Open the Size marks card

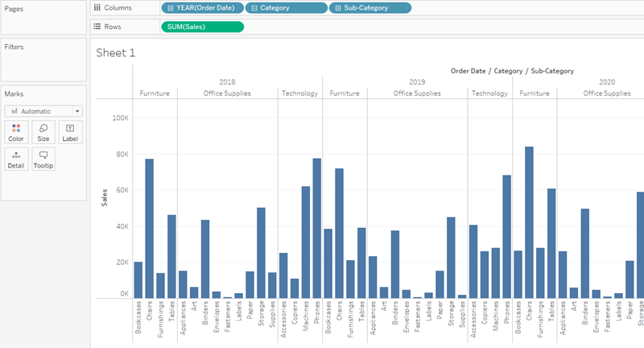click(43, 132)
